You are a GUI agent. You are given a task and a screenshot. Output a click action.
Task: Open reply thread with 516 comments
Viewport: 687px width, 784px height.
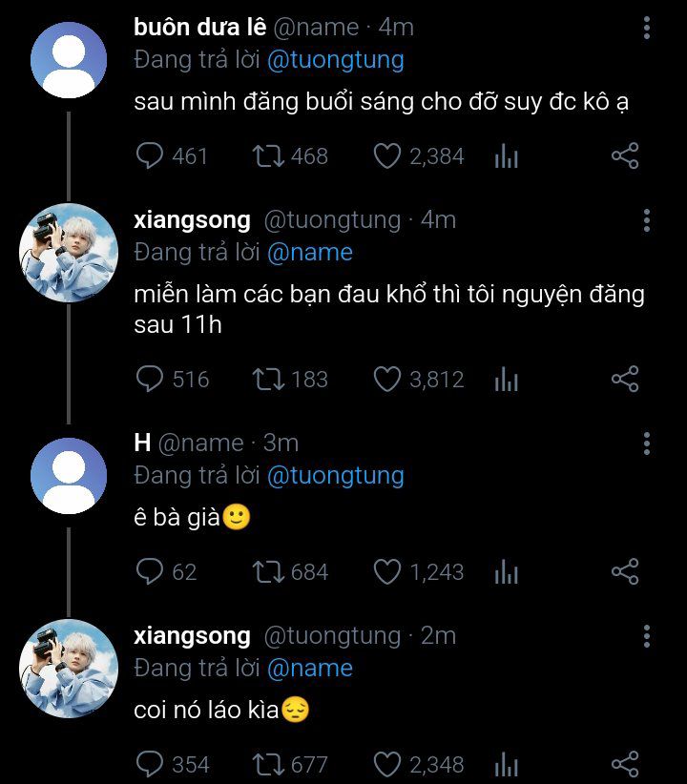(x=151, y=380)
